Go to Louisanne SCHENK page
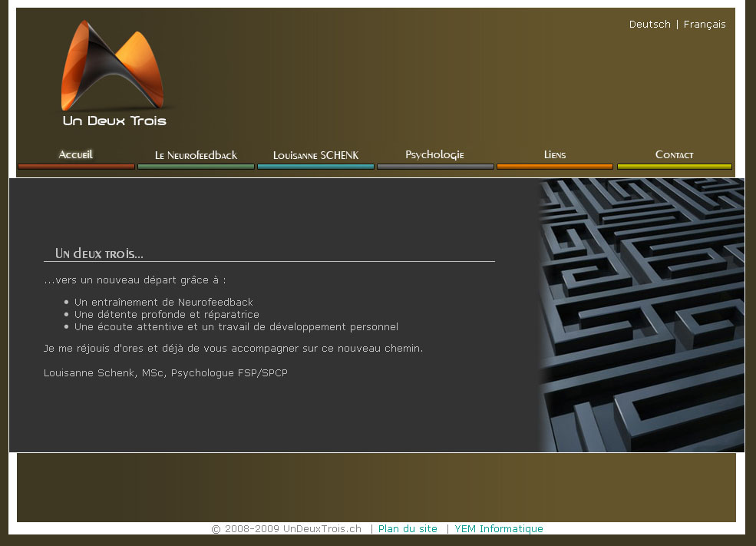The width and height of the screenshot is (756, 546). pyautogui.click(x=315, y=155)
